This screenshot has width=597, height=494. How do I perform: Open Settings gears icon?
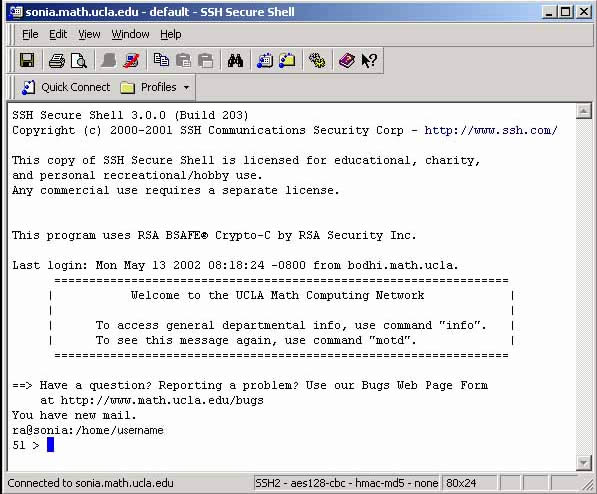[317, 60]
